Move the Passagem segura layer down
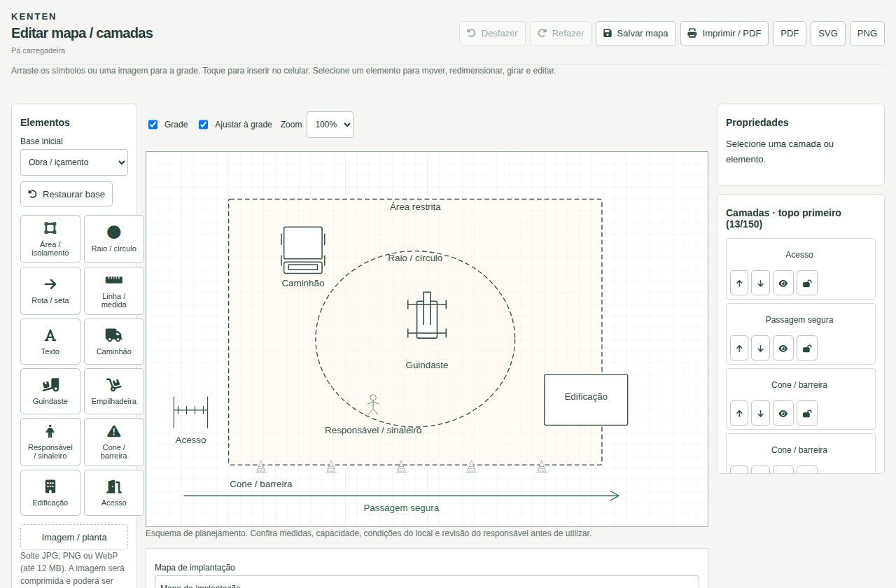 [x=761, y=348]
